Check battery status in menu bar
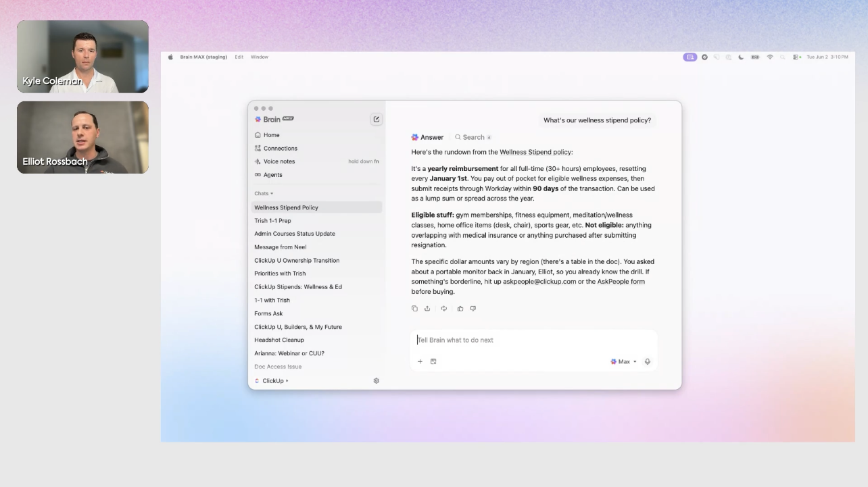Image resolution: width=868 pixels, height=487 pixels. point(755,57)
